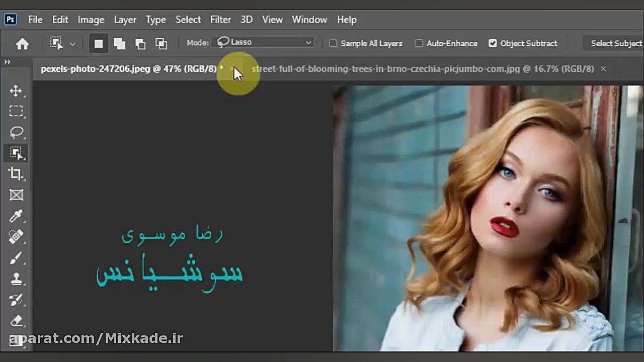Open the Filter menu

tap(220, 20)
